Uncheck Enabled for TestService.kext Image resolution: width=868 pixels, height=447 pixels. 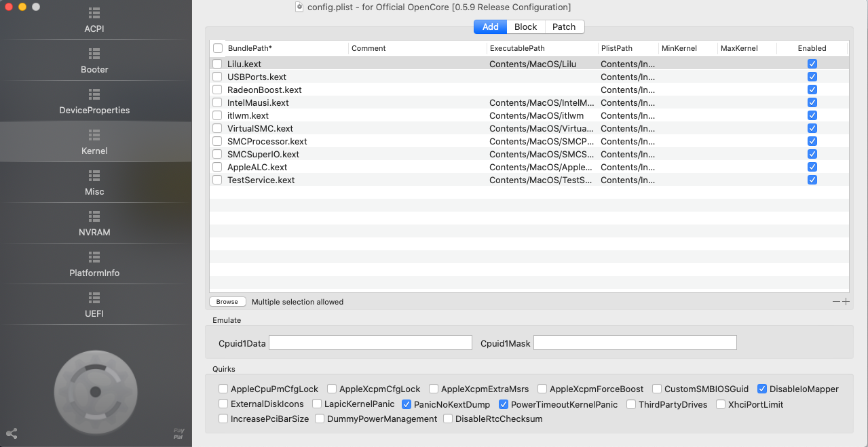tap(812, 180)
